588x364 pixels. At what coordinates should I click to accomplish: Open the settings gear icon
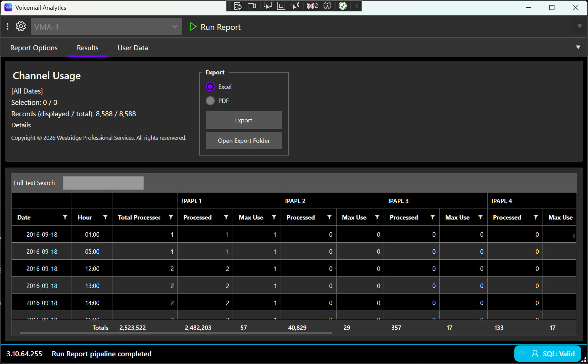pos(21,26)
